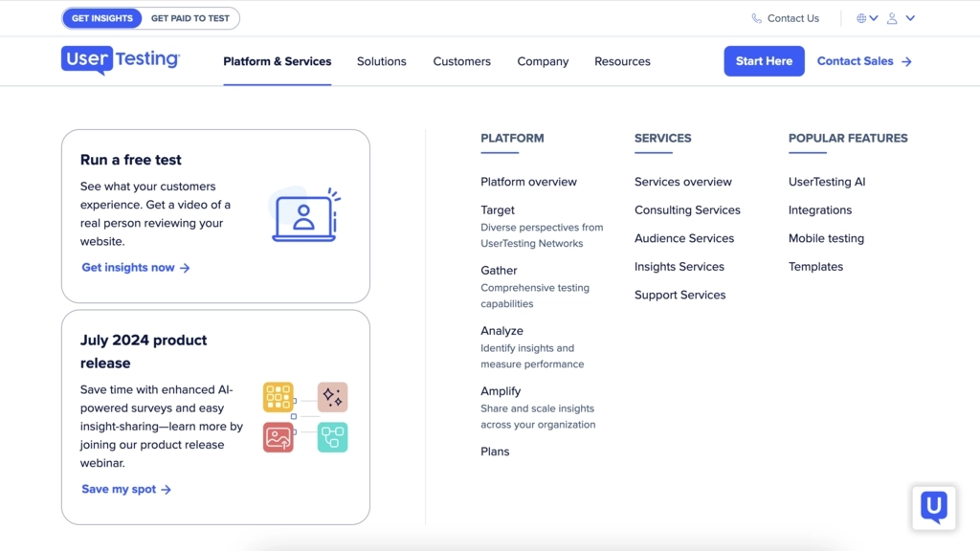Click 'Diverse perspectives from UserTesting Networks' text

(x=542, y=235)
